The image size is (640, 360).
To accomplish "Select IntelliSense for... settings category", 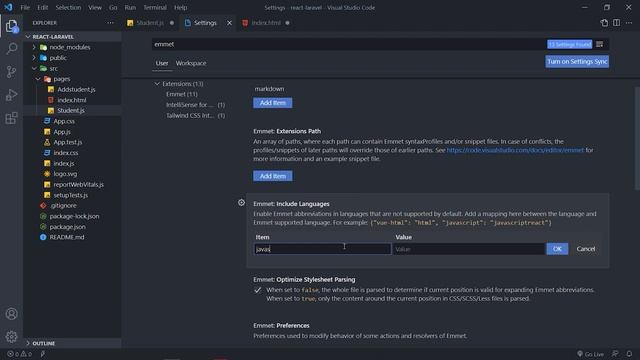I will pos(195,105).
